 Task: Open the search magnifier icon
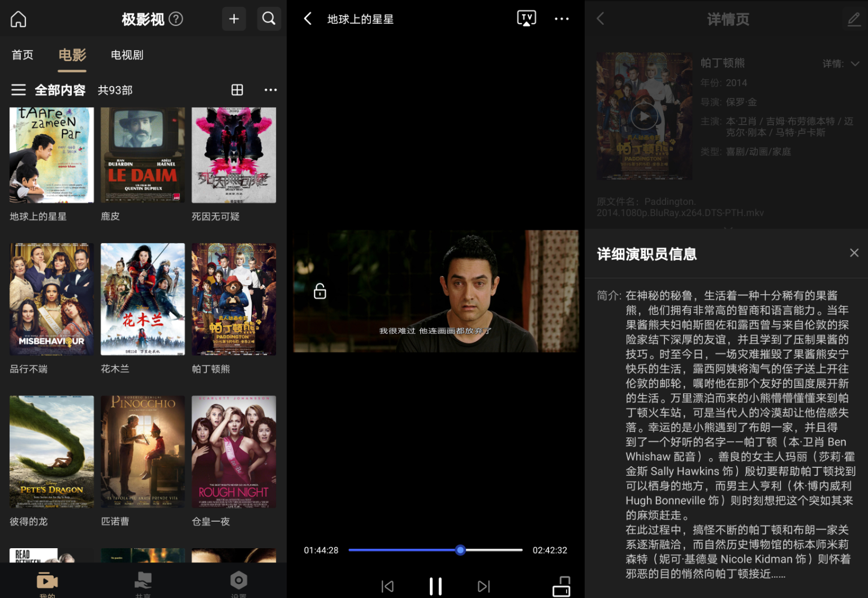[x=269, y=19]
